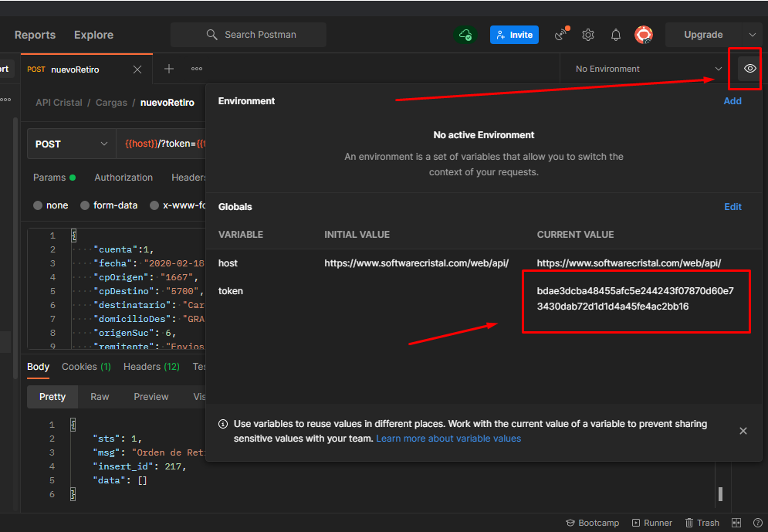This screenshot has width=768, height=532.
Task: Open the response Cookies tab
Action: tap(86, 367)
